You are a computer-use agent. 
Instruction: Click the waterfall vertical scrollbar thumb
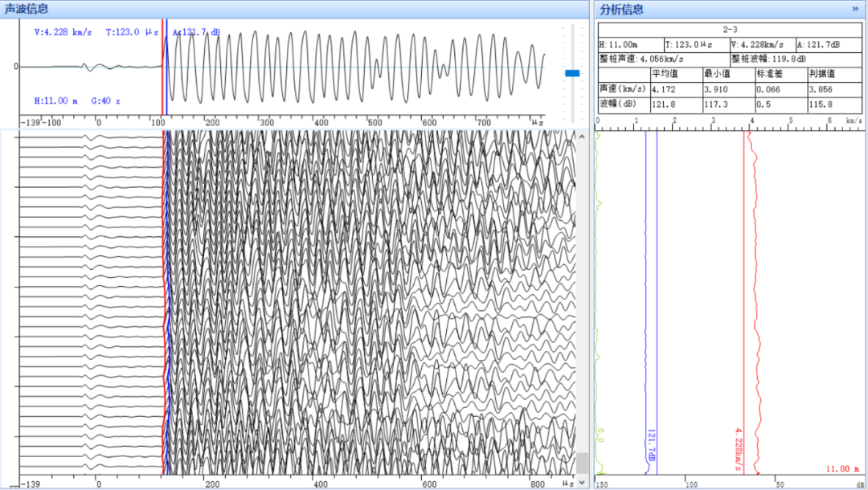[582, 463]
